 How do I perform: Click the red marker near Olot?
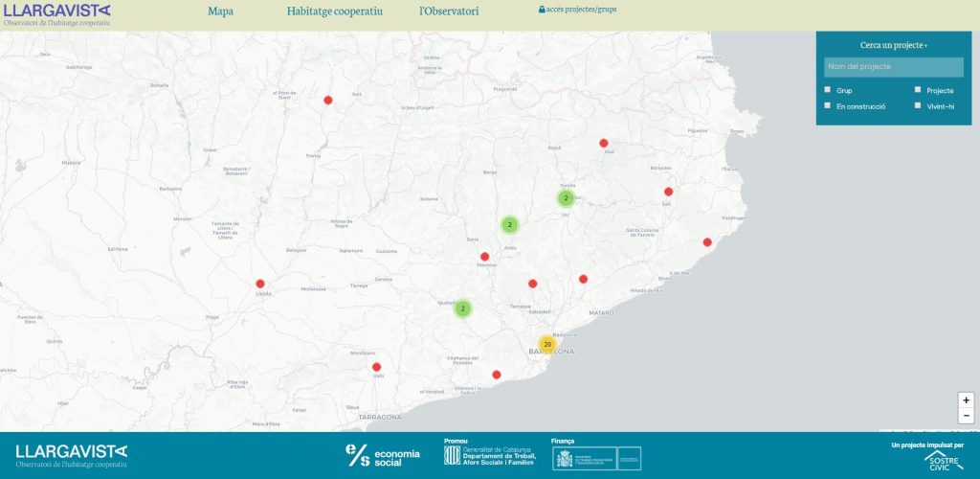[604, 144]
